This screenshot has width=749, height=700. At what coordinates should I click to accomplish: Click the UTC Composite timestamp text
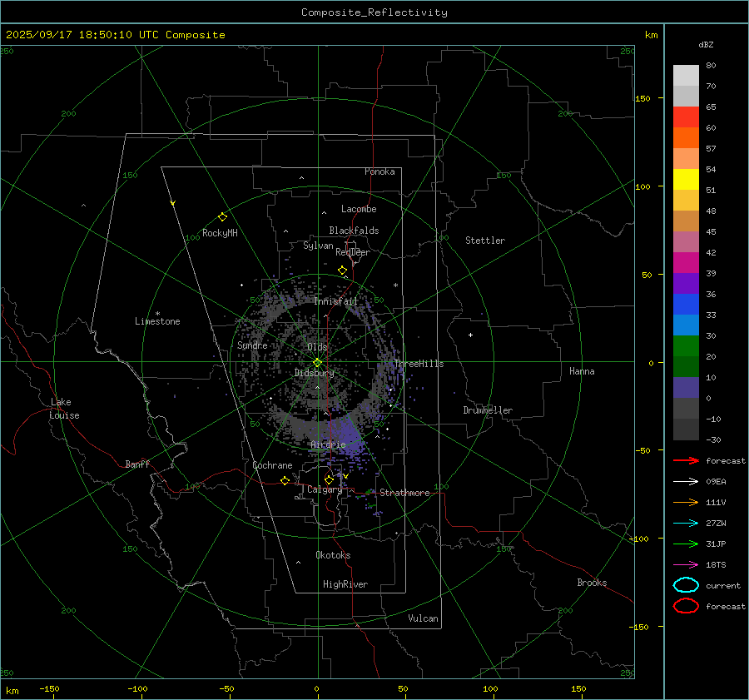tap(115, 34)
